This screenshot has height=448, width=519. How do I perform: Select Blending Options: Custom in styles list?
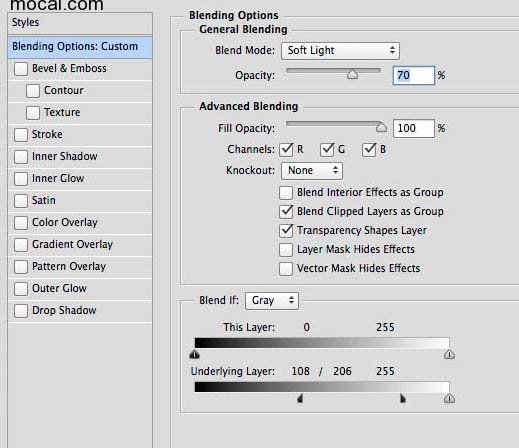80,47
